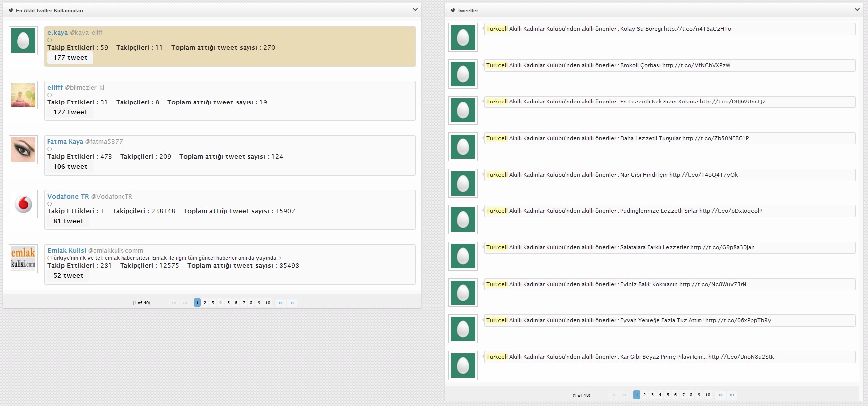The width and height of the screenshot is (868, 406).
Task: Go to previous page in users paginator
Action: (185, 303)
